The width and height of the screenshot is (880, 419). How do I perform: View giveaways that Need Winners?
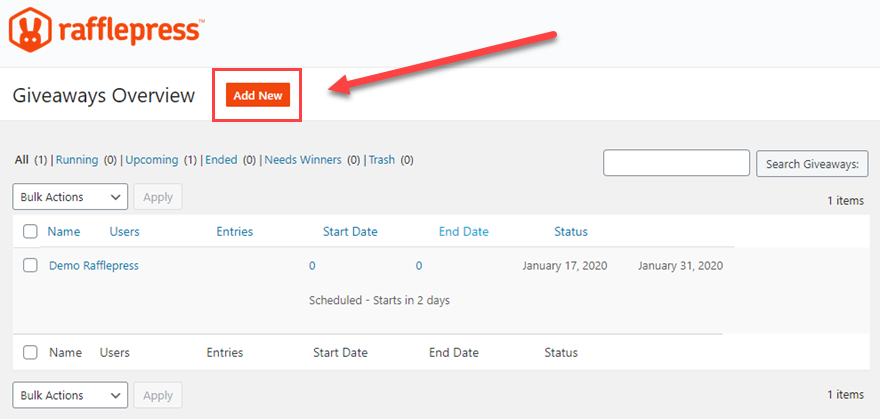coord(303,160)
